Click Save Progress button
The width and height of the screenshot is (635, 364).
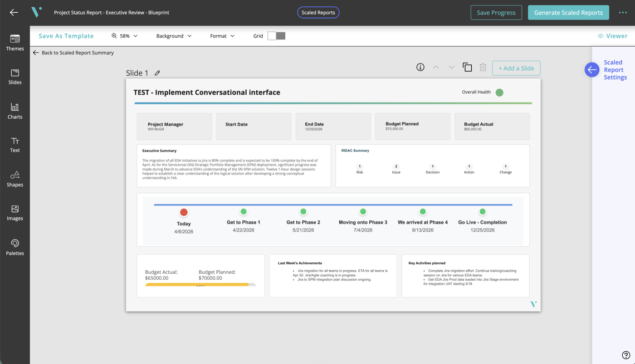tap(496, 13)
